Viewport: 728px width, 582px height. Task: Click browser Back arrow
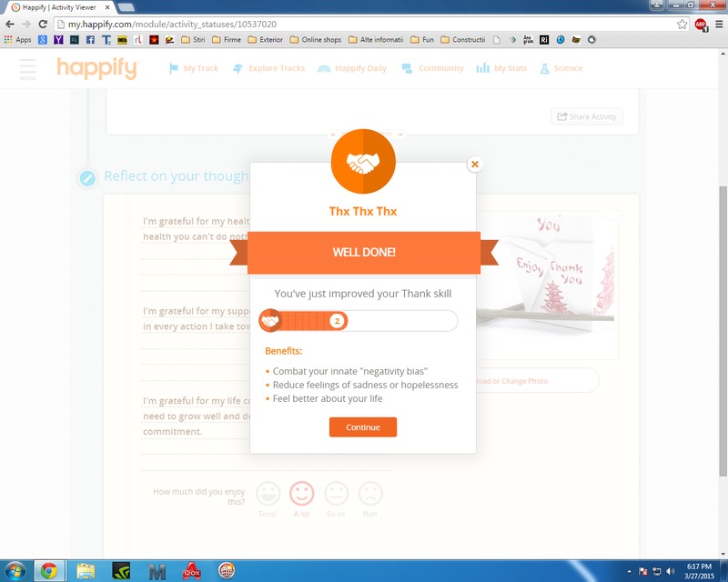click(x=10, y=25)
